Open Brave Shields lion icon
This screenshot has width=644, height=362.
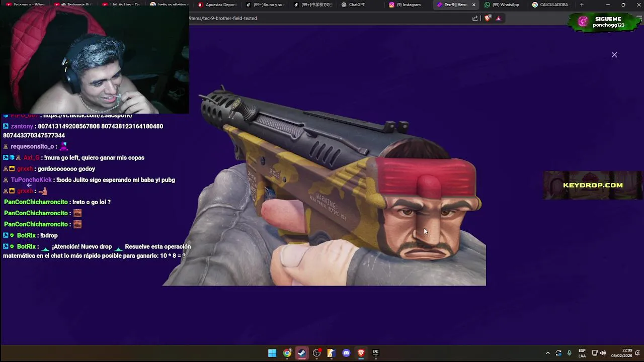coord(488,18)
